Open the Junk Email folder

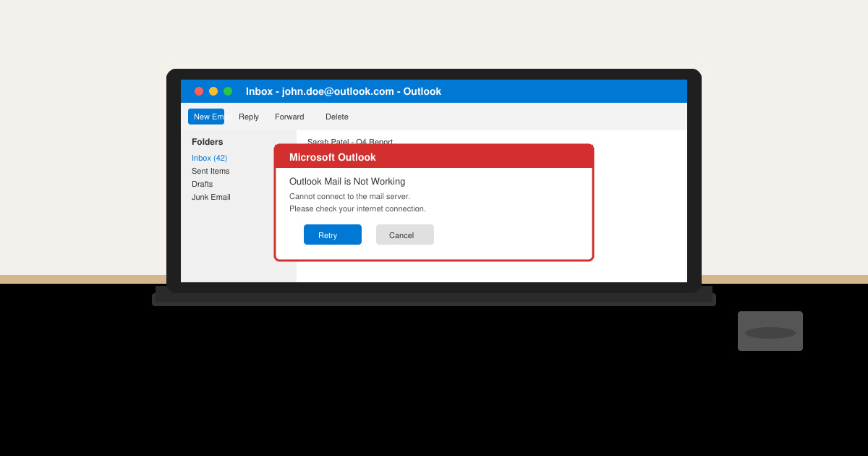(211, 197)
